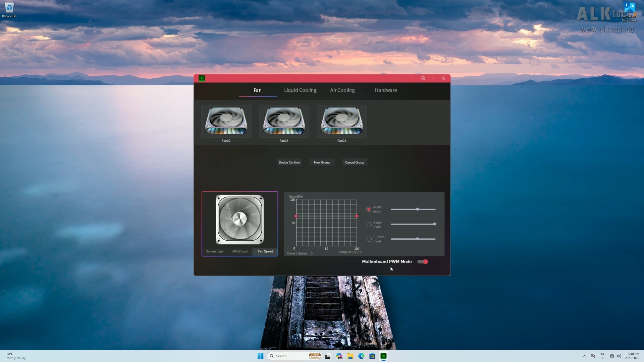Click the large fan preview image
The width and height of the screenshot is (644, 362).
[x=240, y=220]
